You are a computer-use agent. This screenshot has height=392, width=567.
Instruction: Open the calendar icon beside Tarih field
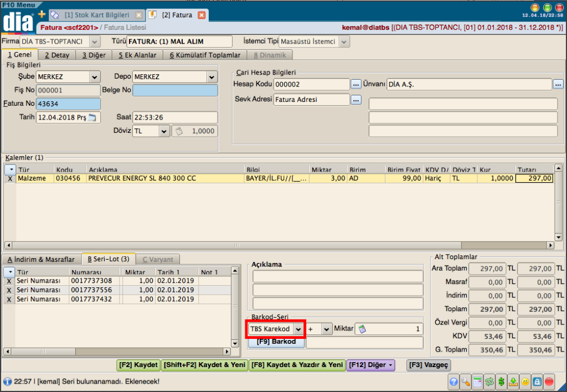tap(92, 117)
